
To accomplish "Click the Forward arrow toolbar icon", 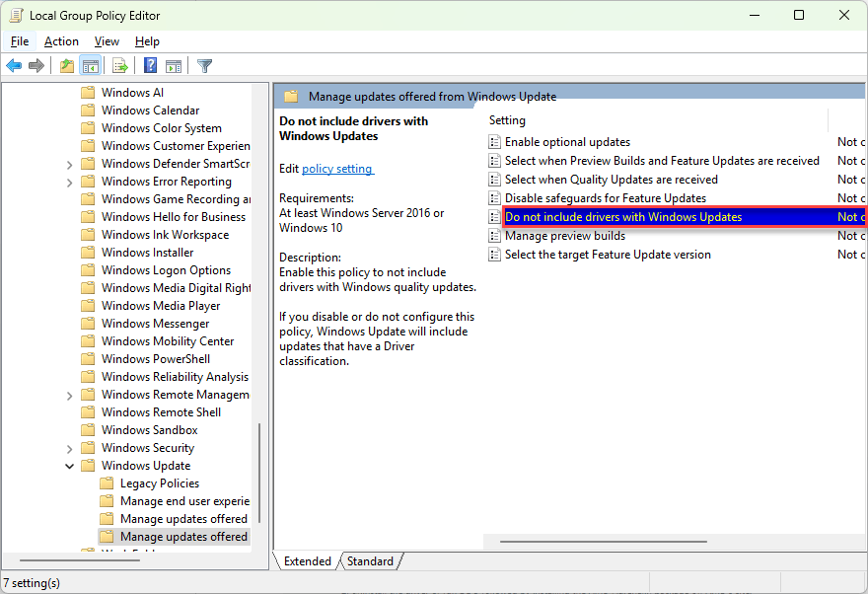I will pyautogui.click(x=36, y=66).
